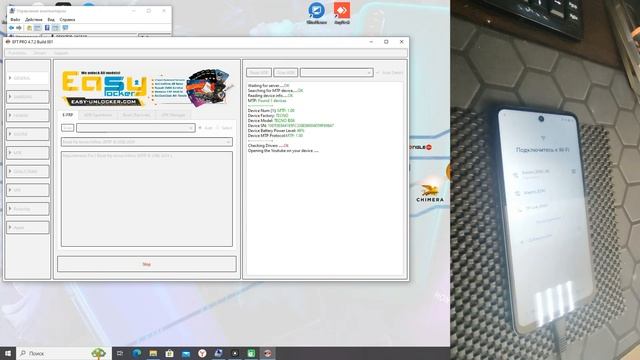Open Файл menu in Computer Management
The width and height of the screenshot is (640, 360).
pyautogui.click(x=15, y=20)
